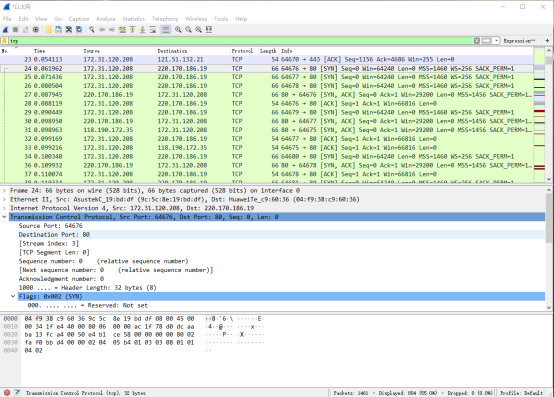Open the Wireless menu
This screenshot has height=397, width=554.
coord(196,19)
